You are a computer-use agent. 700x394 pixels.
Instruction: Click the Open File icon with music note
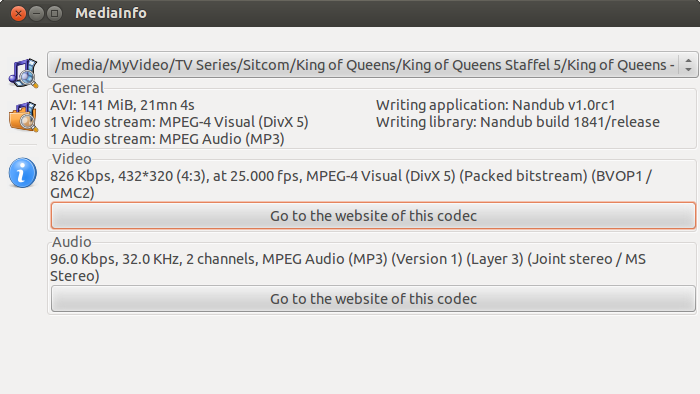coord(23,73)
